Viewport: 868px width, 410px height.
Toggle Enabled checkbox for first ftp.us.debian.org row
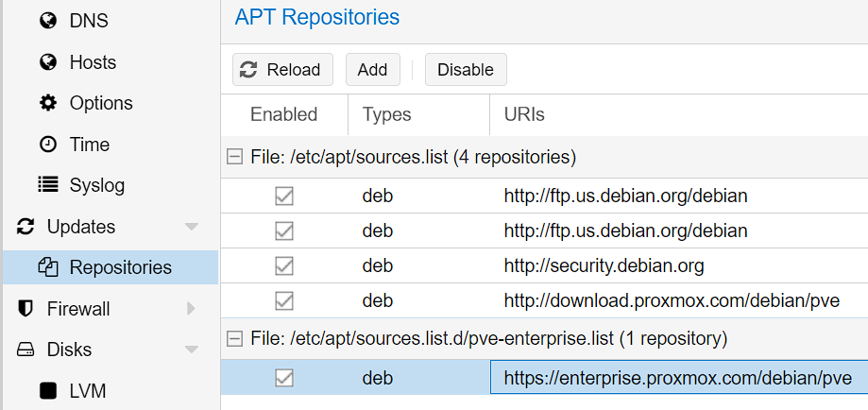coord(284,196)
